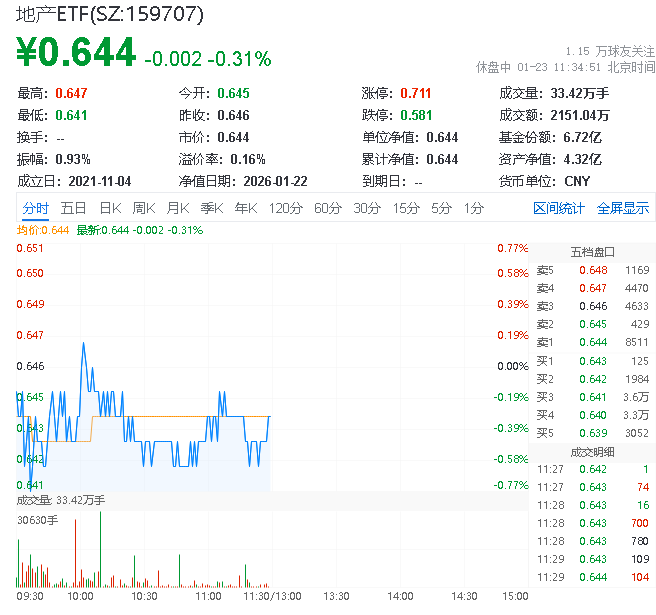Select the 月K monthly tab

coord(178,208)
